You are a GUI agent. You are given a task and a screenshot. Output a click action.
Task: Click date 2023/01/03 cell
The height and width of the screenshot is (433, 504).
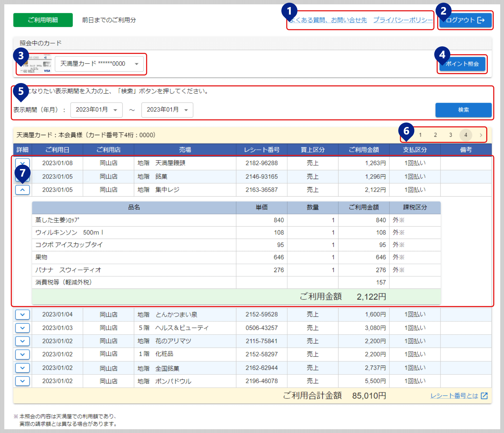pyautogui.click(x=57, y=328)
